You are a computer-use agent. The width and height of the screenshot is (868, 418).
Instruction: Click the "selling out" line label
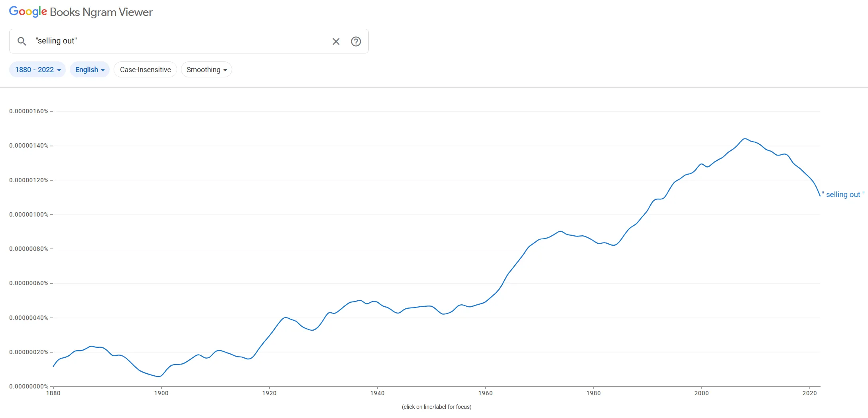843,195
